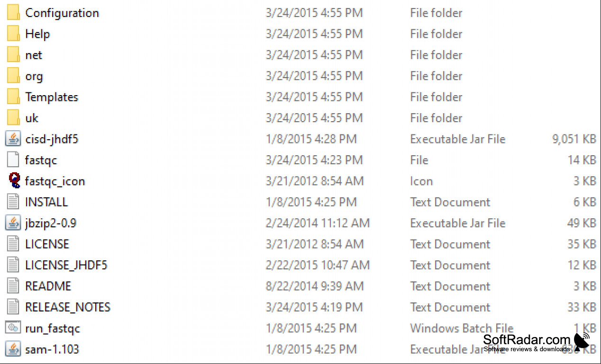The image size is (601, 364).
Task: Select the Help folder name
Action: pyautogui.click(x=37, y=34)
